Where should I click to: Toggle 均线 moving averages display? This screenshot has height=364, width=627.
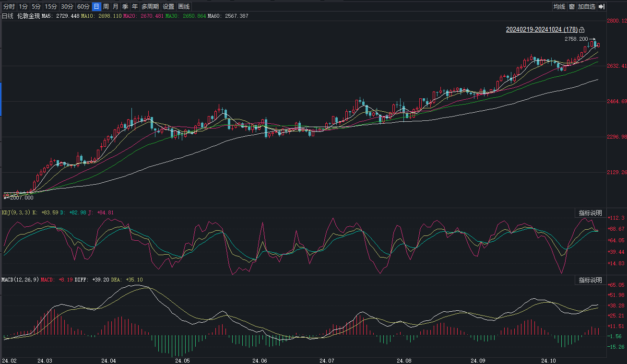559,7
